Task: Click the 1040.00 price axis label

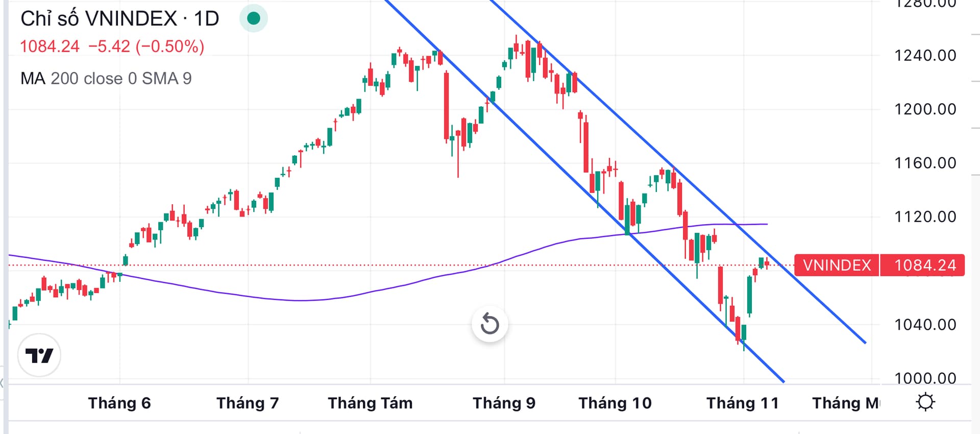Action: (925, 325)
